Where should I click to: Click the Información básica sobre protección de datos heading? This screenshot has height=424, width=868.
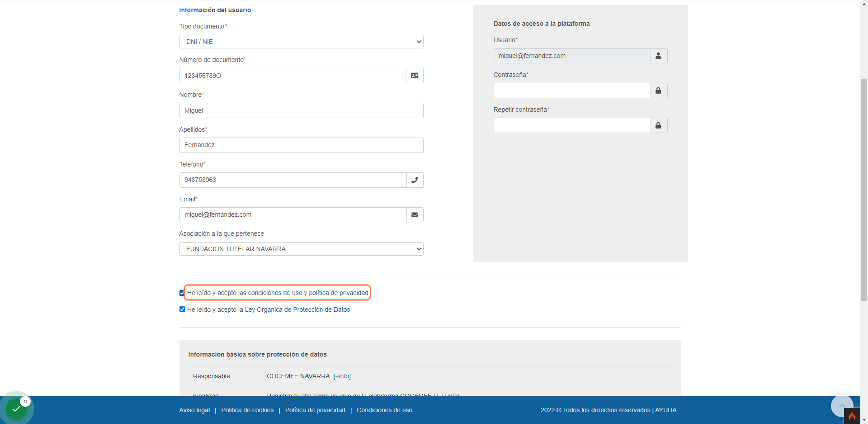pyautogui.click(x=258, y=354)
